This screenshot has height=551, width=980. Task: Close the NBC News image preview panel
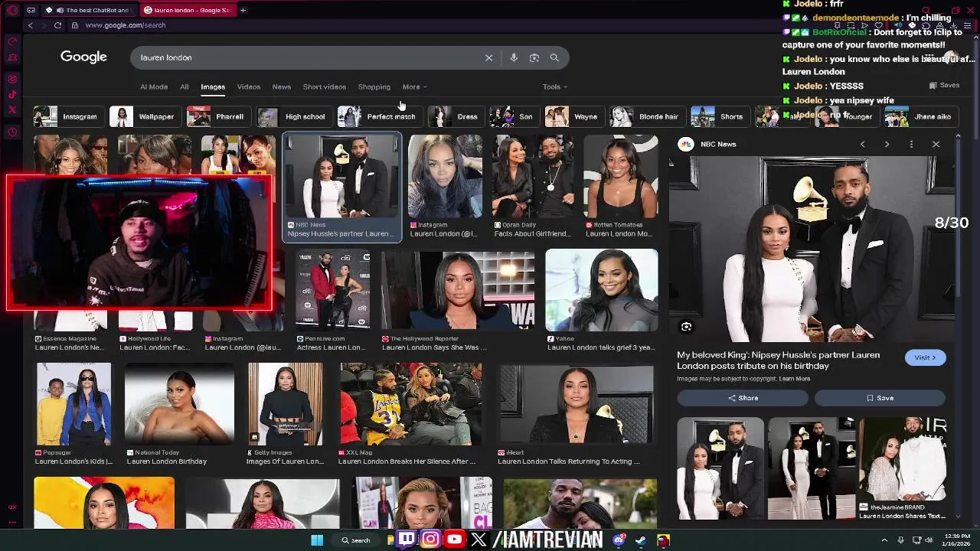[x=936, y=144]
